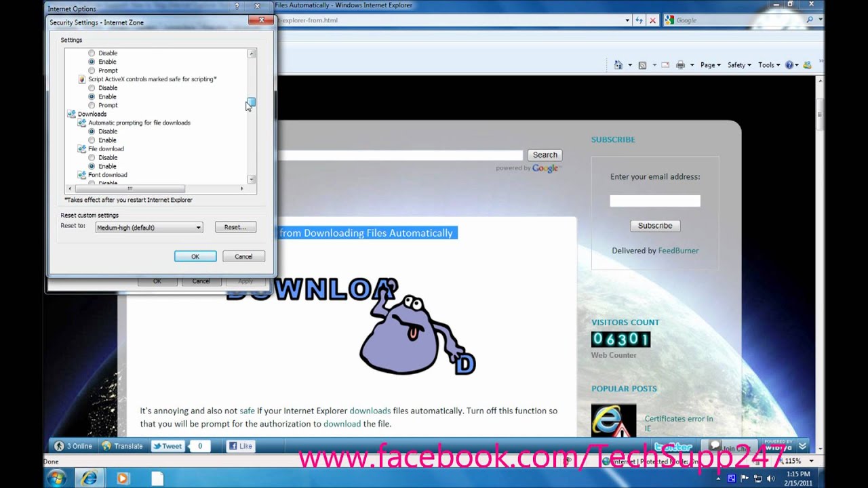This screenshot has height=488, width=868.
Task: Click Cancel in Security Settings dialog
Action: (x=243, y=256)
